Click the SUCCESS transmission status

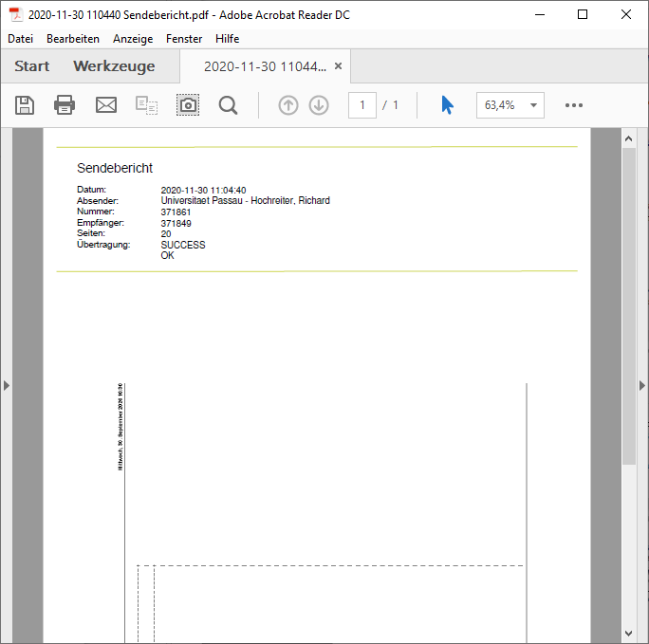pyautogui.click(x=183, y=245)
